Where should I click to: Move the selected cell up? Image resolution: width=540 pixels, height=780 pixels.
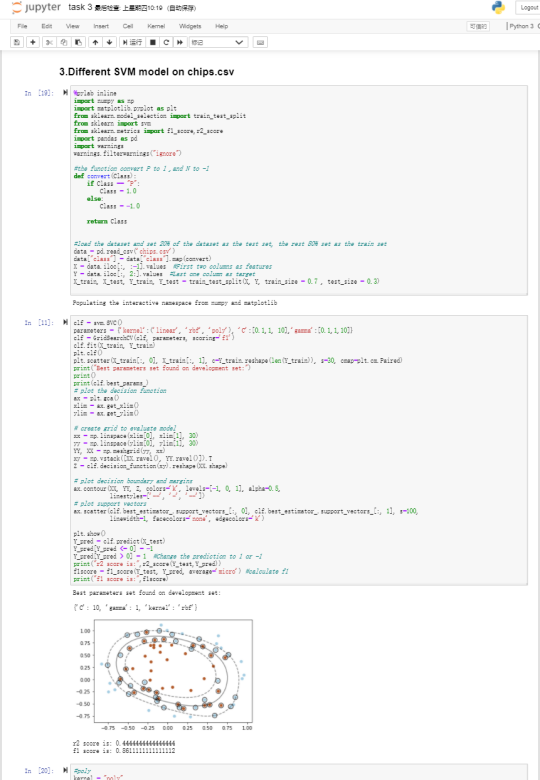point(95,42)
